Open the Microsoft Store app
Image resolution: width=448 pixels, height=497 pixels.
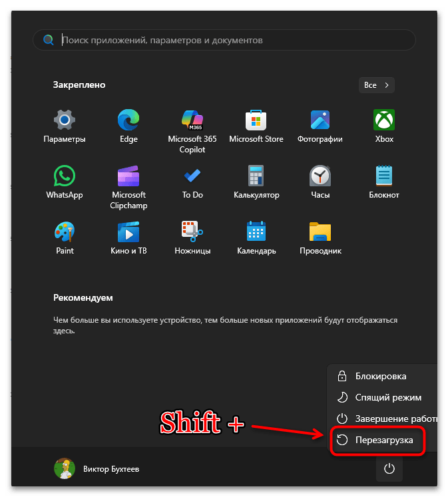[256, 126]
